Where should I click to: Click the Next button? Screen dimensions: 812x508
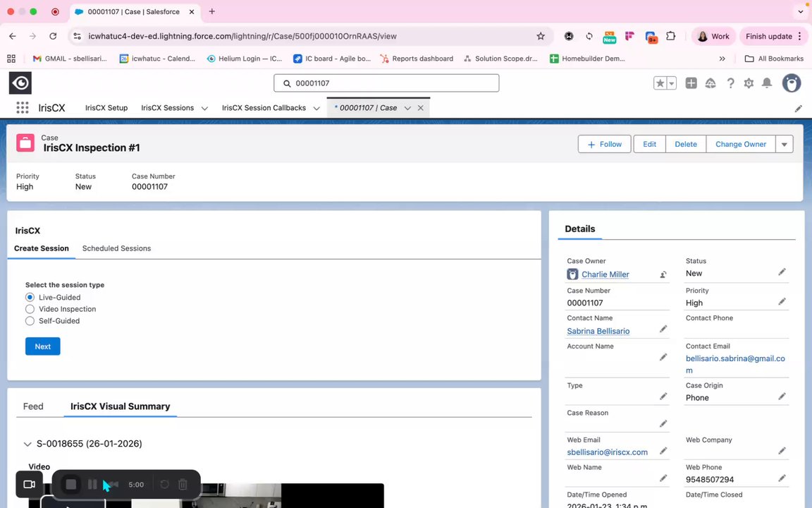pos(42,346)
